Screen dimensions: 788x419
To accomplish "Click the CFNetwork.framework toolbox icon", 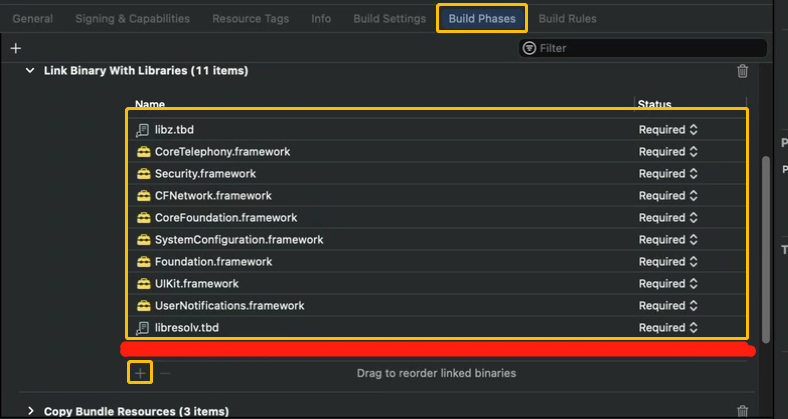I will 144,196.
